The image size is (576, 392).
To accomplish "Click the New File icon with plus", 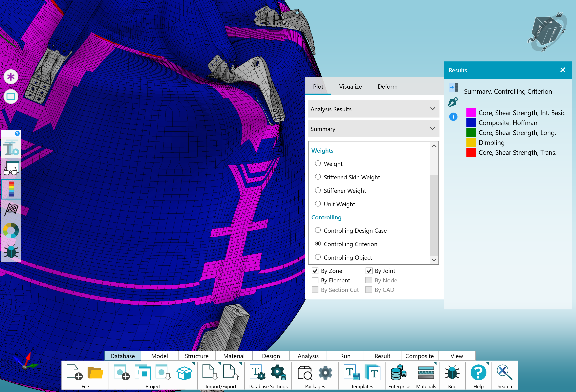I will (74, 372).
